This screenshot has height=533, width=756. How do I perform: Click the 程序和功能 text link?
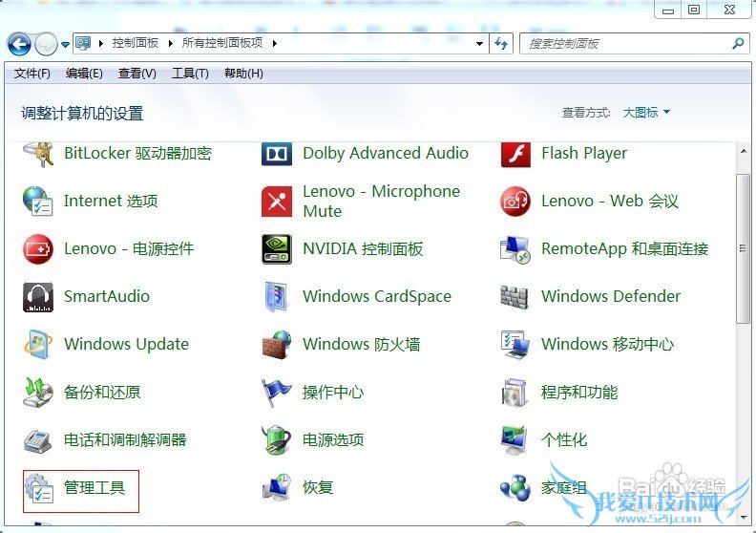(x=579, y=393)
